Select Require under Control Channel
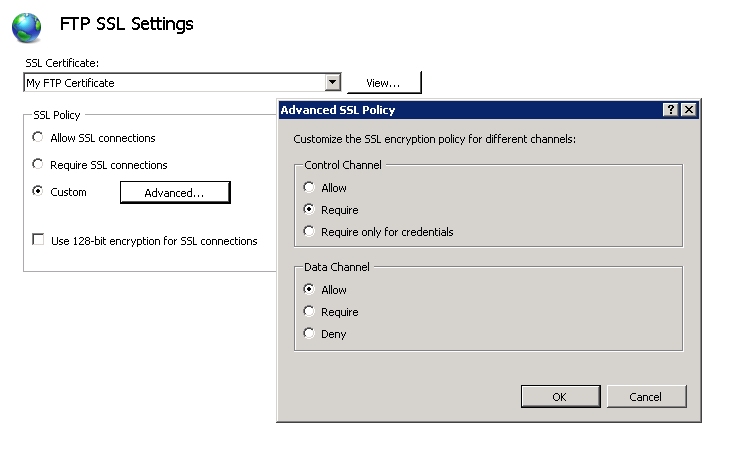 click(x=310, y=210)
